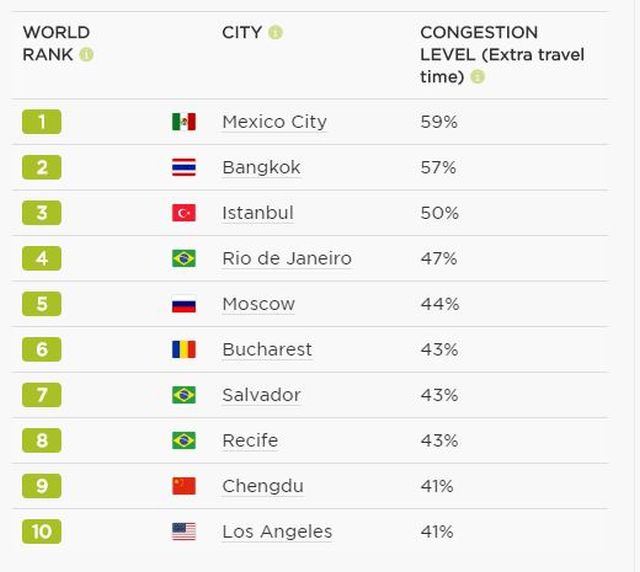640x572 pixels.
Task: Click the US flag beside Los Angeles
Action: 183,532
